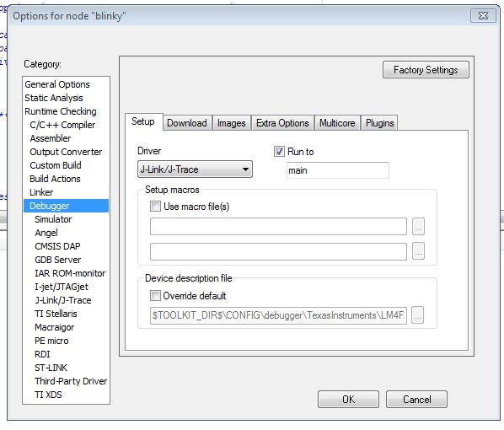Click the device description file path field
504x430 pixels.
click(x=278, y=315)
